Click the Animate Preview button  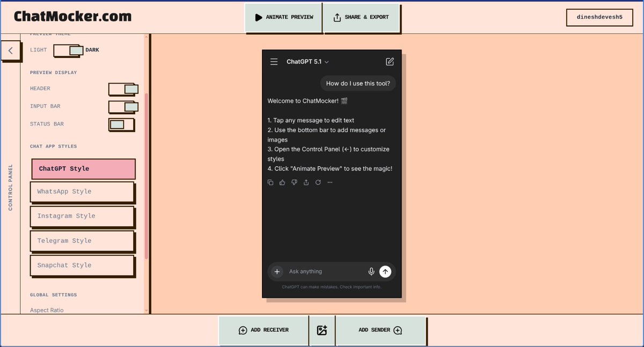[x=283, y=17]
